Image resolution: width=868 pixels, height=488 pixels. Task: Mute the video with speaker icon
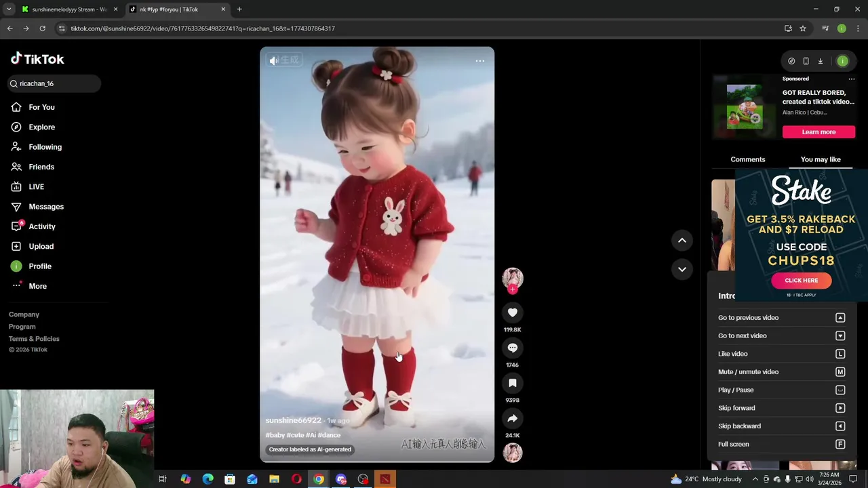pyautogui.click(x=274, y=60)
